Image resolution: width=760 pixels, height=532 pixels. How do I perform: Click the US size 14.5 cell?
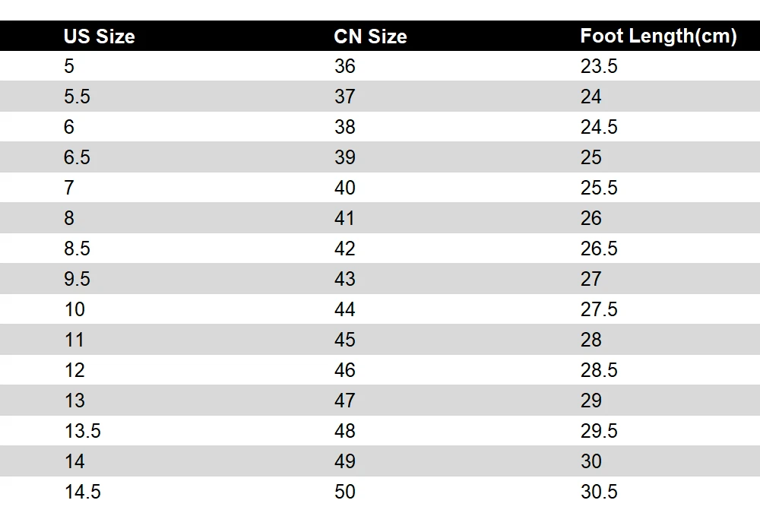click(x=82, y=492)
